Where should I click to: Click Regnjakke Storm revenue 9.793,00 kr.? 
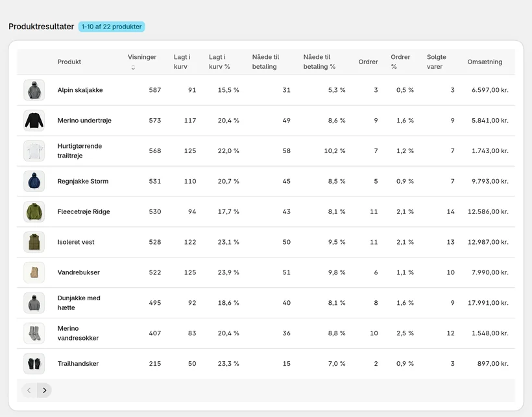point(490,182)
